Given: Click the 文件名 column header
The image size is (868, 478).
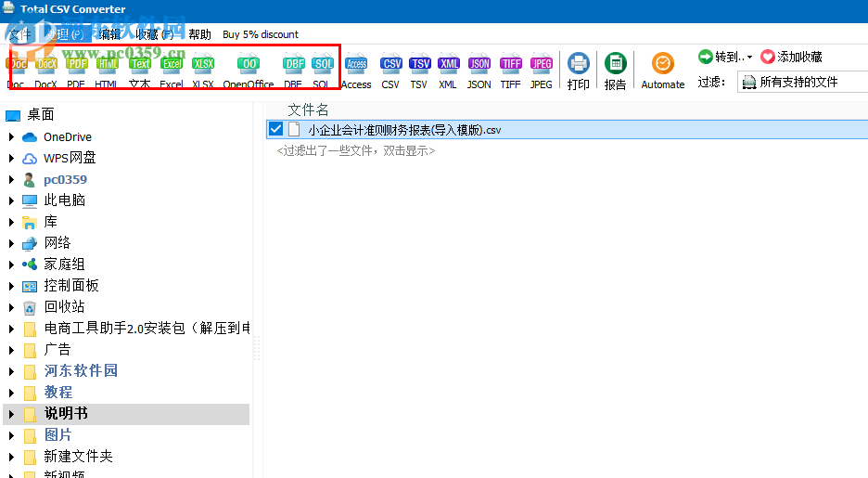Looking at the screenshot, I should point(308,110).
